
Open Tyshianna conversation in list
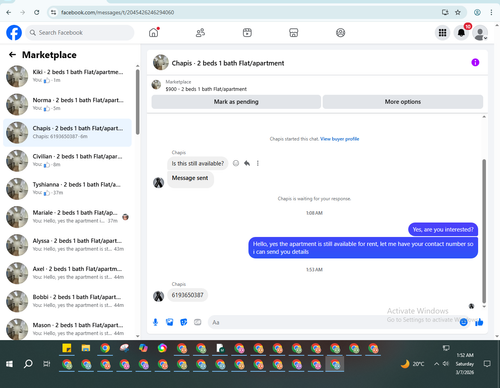[67, 188]
